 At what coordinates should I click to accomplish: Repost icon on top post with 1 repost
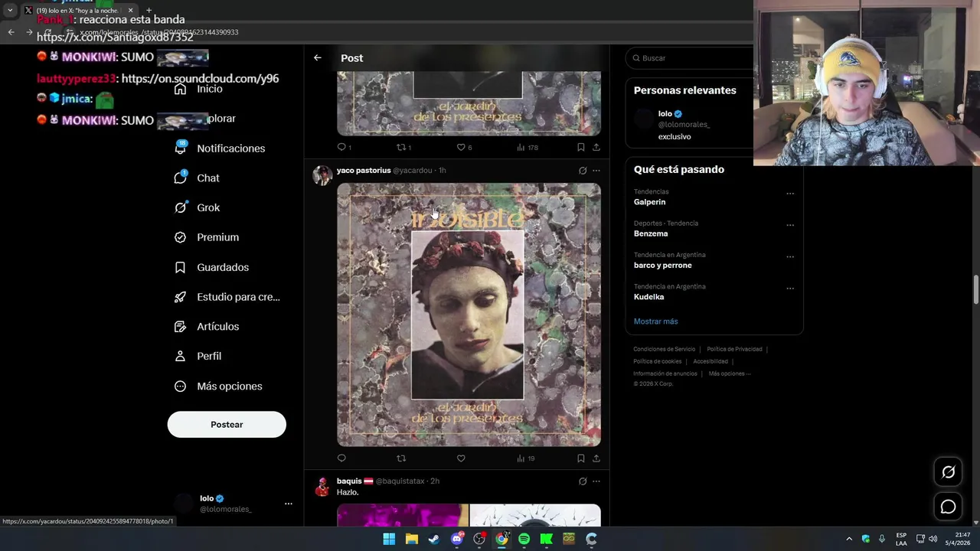pos(403,147)
